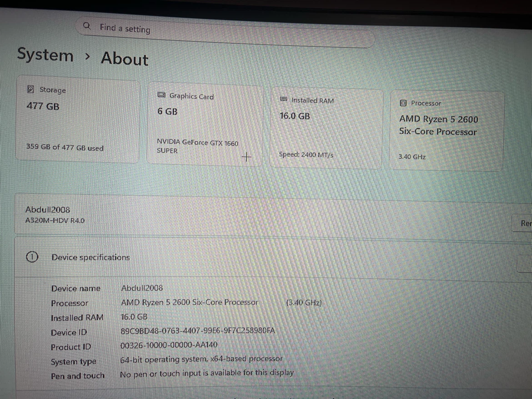Click 'Speed: 2400 MT/s' text

(x=306, y=155)
